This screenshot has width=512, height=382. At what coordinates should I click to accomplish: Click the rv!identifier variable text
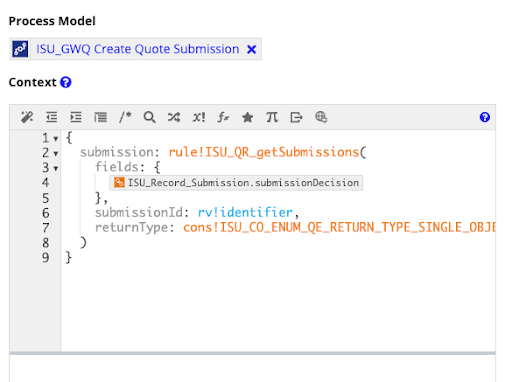tap(245, 212)
